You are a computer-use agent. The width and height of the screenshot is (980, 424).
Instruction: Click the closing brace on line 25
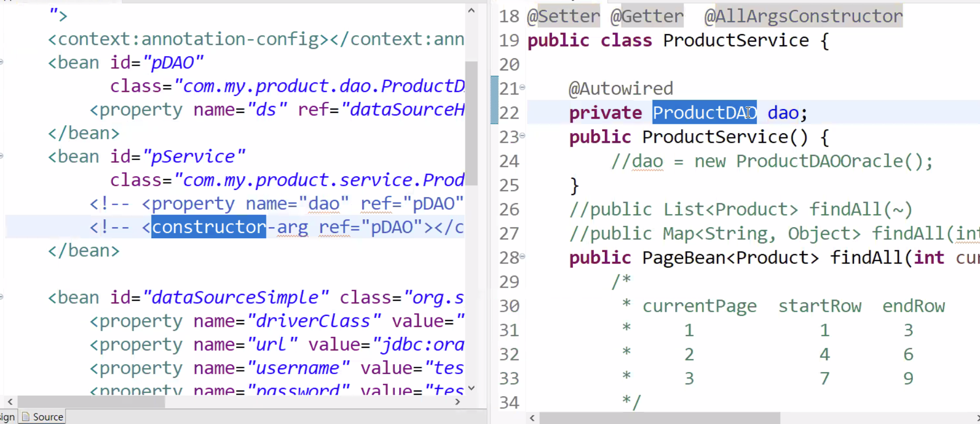tap(574, 185)
